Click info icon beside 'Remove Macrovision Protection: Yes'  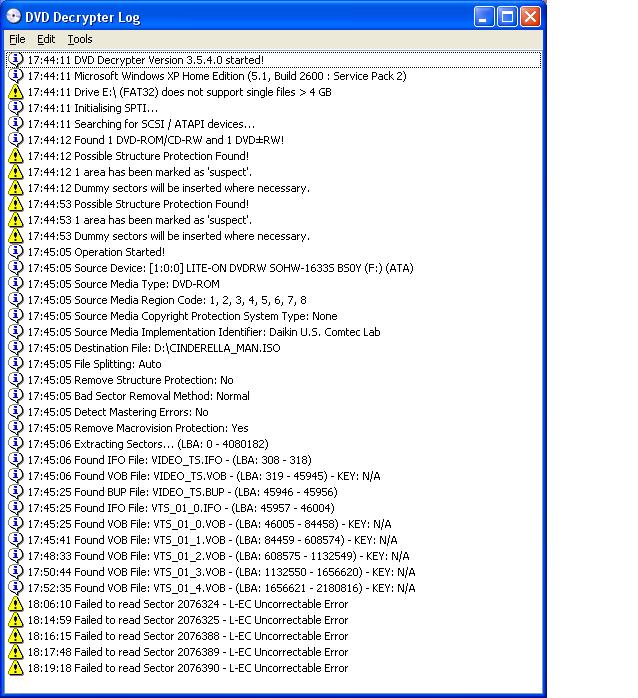[x=16, y=428]
